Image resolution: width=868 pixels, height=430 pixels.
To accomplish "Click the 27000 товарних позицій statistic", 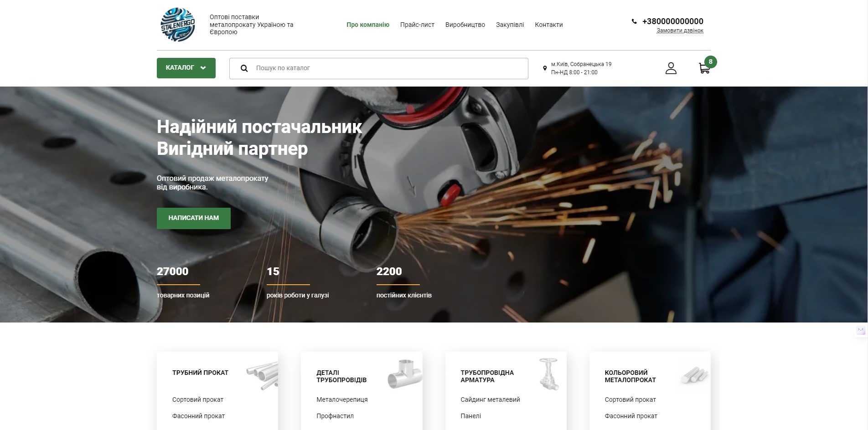I will click(x=183, y=282).
